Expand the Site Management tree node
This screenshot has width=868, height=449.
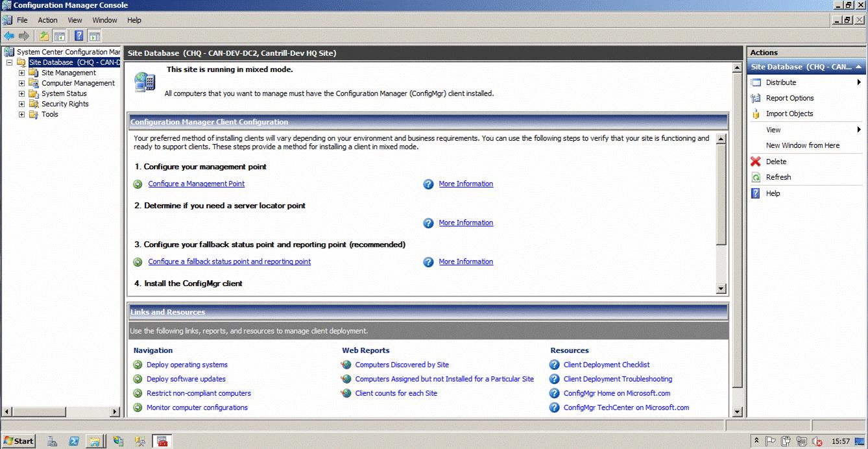pos(20,72)
